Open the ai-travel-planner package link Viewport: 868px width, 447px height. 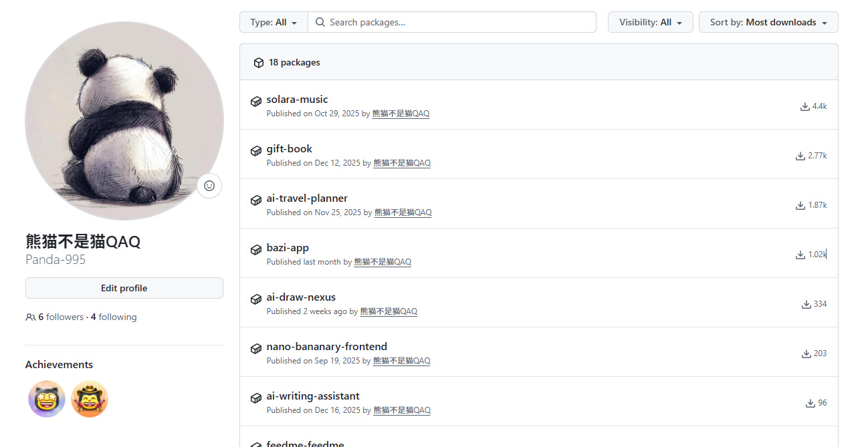[x=307, y=198]
